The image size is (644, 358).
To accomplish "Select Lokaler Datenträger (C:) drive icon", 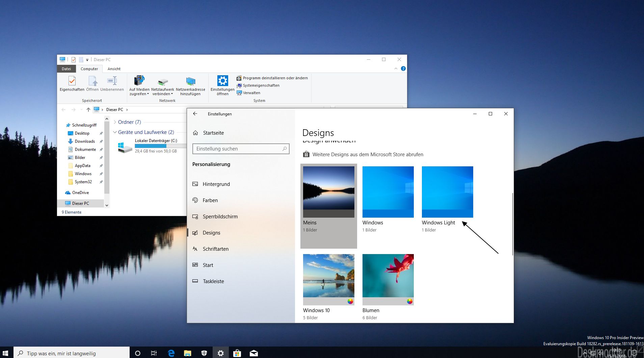I will point(125,147).
